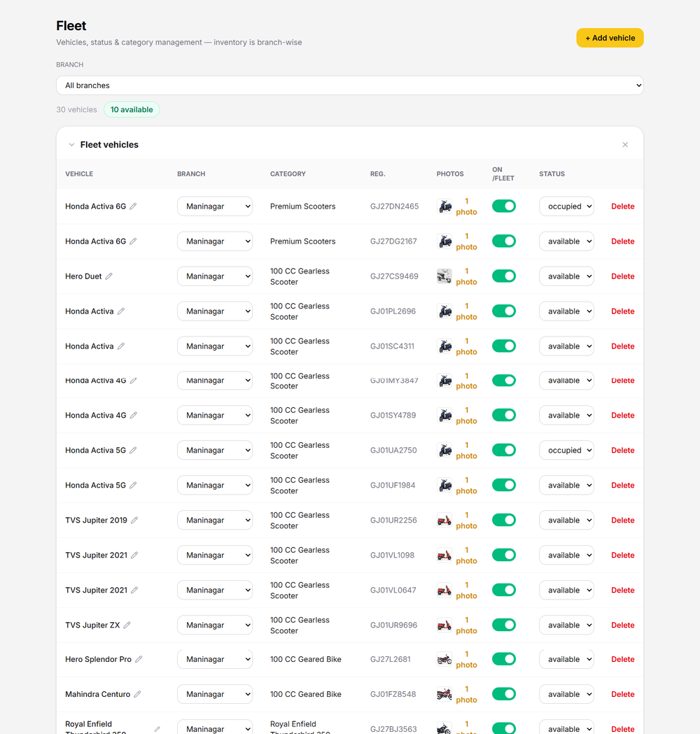Collapse the Fleet vehicles section chevron
Viewport: 700px width, 734px height.
[x=71, y=145]
